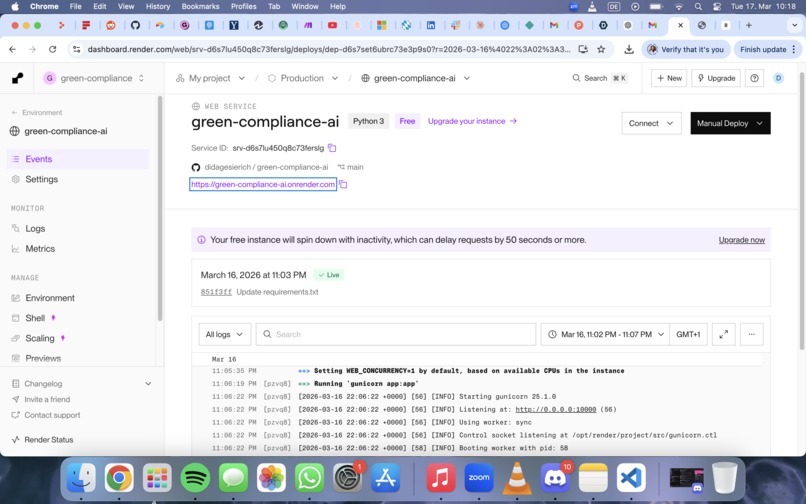The width and height of the screenshot is (806, 504).
Task: Open the logs more-options ellipsis
Action: pyautogui.click(x=752, y=334)
